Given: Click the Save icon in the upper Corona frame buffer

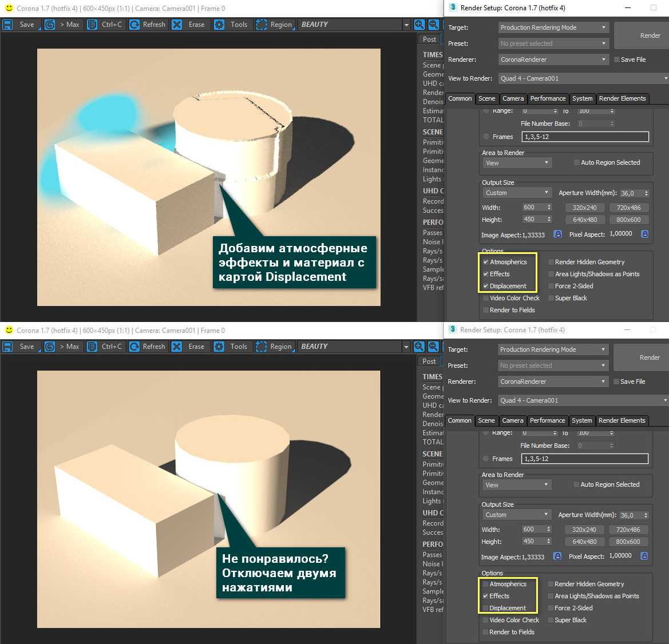Looking at the screenshot, I should pos(7,25).
